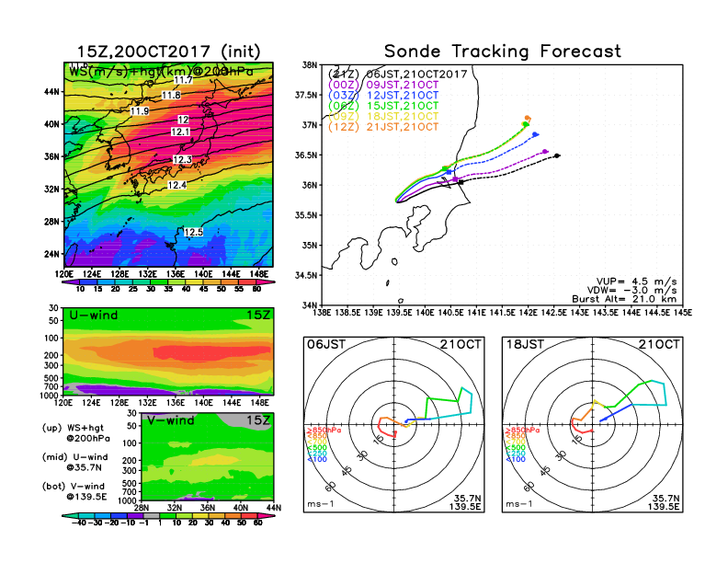Click contour label '12.1' on 200hPa map

click(x=180, y=132)
